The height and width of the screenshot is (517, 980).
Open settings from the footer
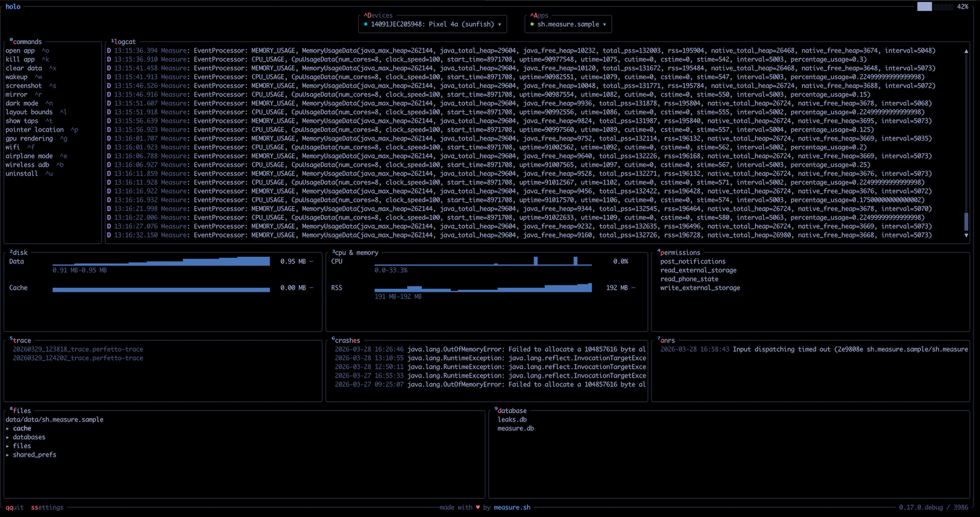tap(47, 507)
